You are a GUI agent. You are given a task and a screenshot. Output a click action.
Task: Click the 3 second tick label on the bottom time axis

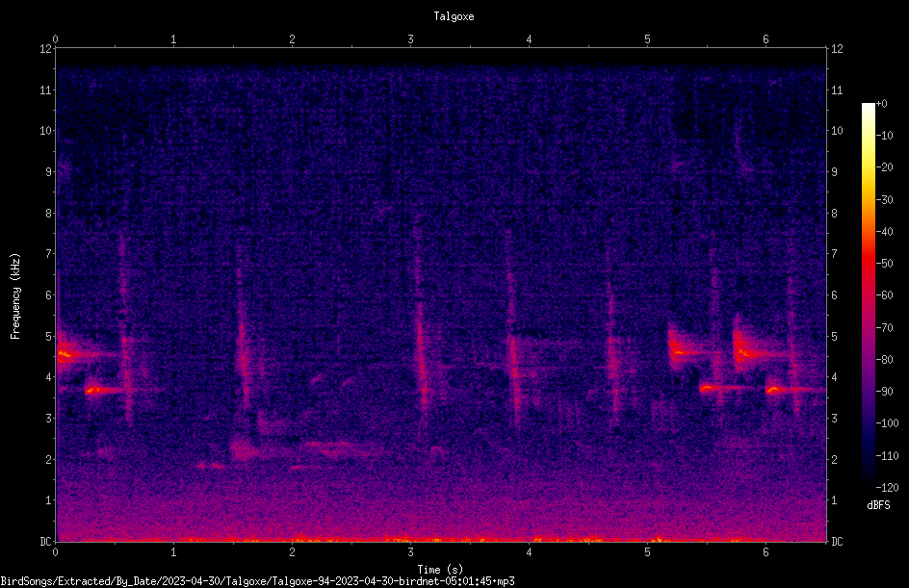click(410, 552)
